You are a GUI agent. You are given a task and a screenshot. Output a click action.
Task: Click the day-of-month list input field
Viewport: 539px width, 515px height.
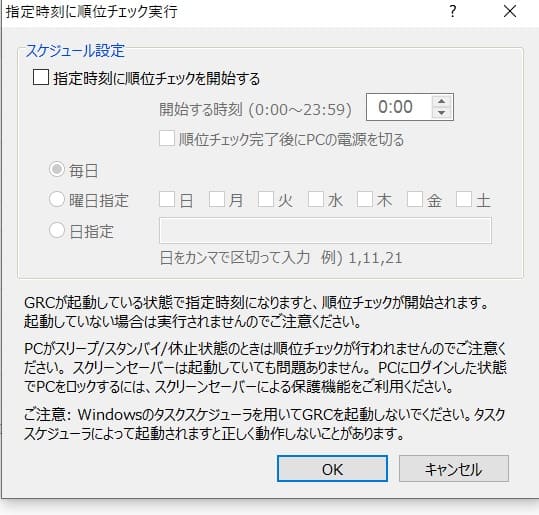325,230
